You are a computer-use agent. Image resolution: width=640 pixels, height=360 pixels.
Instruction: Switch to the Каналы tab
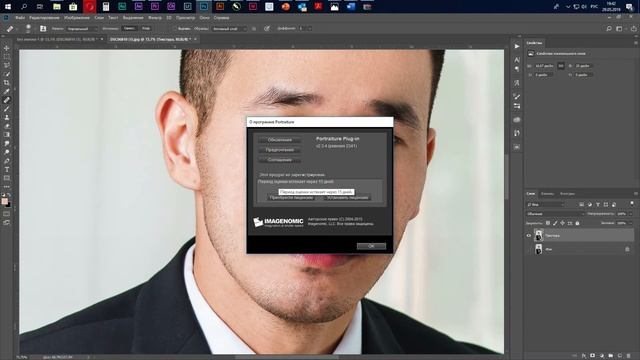547,194
